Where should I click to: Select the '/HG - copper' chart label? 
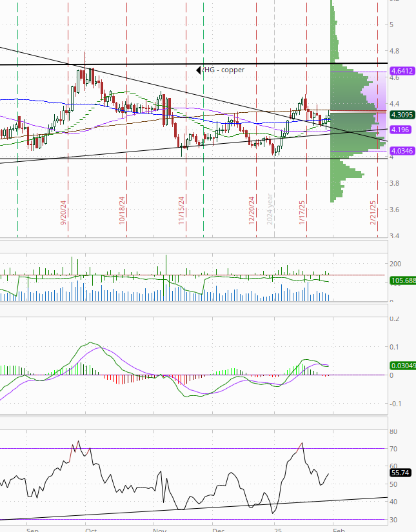pyautogui.click(x=223, y=70)
